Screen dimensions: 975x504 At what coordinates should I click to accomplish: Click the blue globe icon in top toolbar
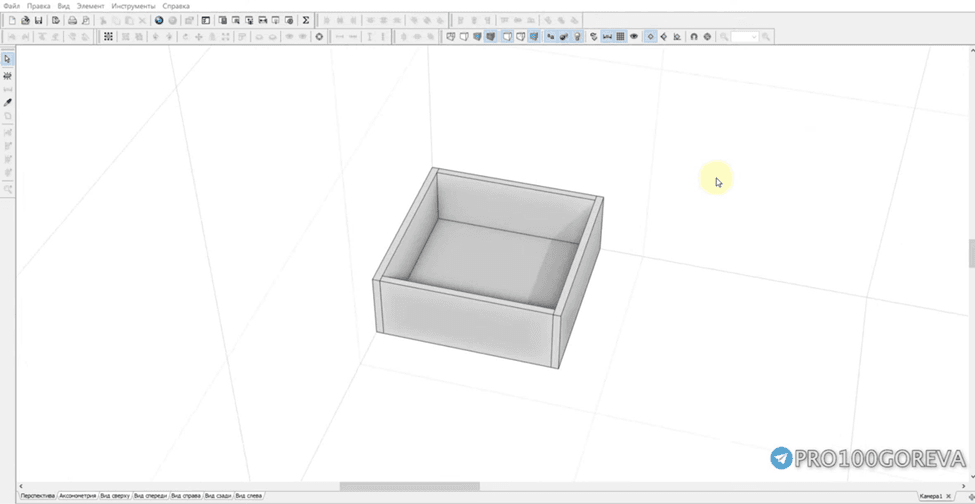159,20
